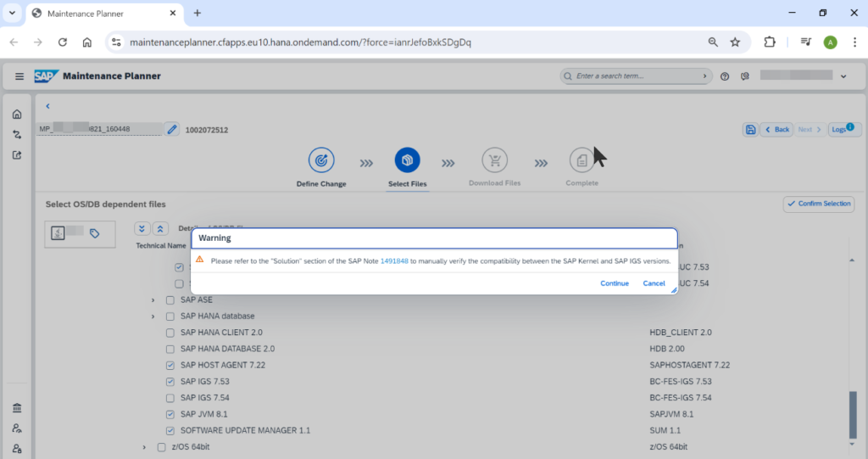The height and width of the screenshot is (459, 868).
Task: Save the plan with the floppy disk icon
Action: (750, 130)
